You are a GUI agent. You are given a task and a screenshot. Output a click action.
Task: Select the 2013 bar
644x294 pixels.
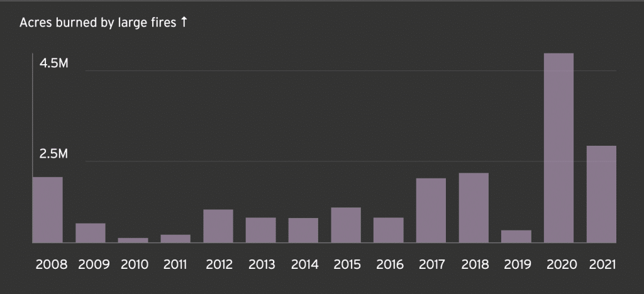(x=260, y=230)
